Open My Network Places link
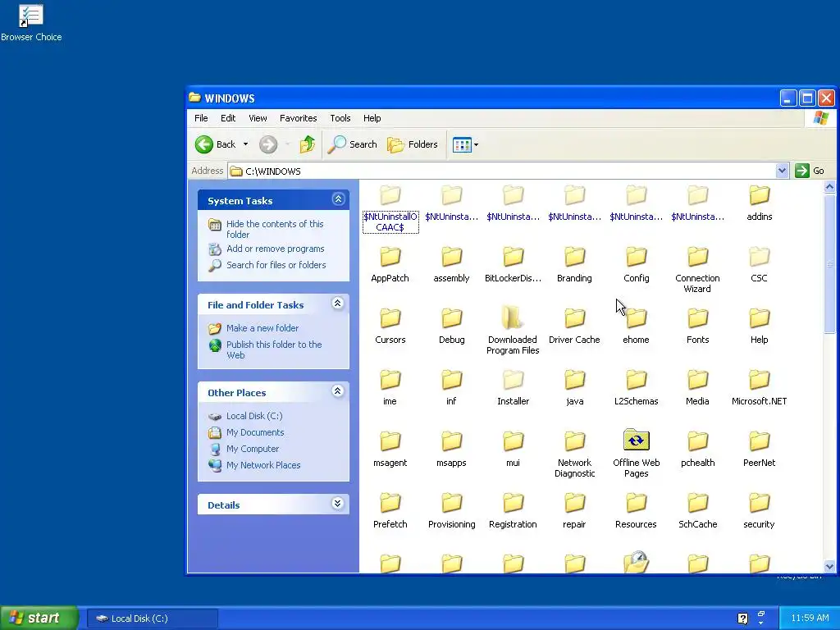Screen dimensions: 840x630 coord(263,465)
